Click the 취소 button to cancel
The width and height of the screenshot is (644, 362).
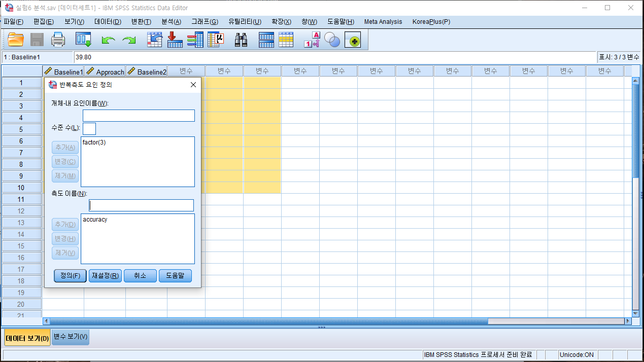point(140,276)
